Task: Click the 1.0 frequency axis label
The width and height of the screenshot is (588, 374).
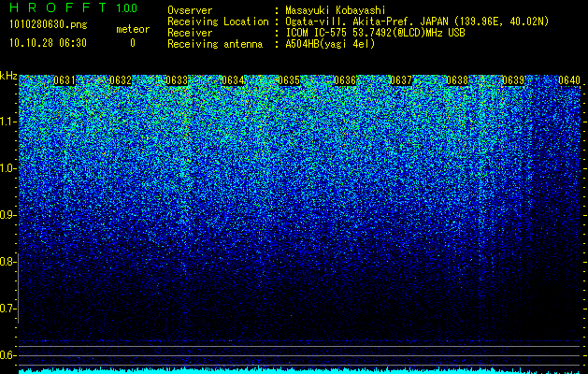Action: 7,168
